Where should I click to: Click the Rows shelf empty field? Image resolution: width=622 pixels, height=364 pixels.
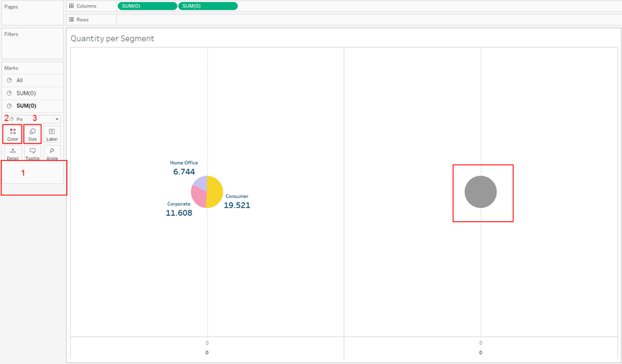point(369,20)
